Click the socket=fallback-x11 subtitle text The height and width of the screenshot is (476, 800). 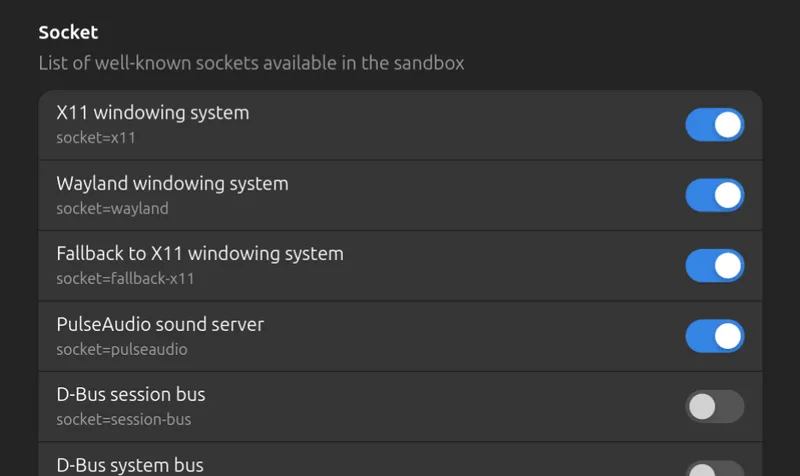pyautogui.click(x=125, y=279)
